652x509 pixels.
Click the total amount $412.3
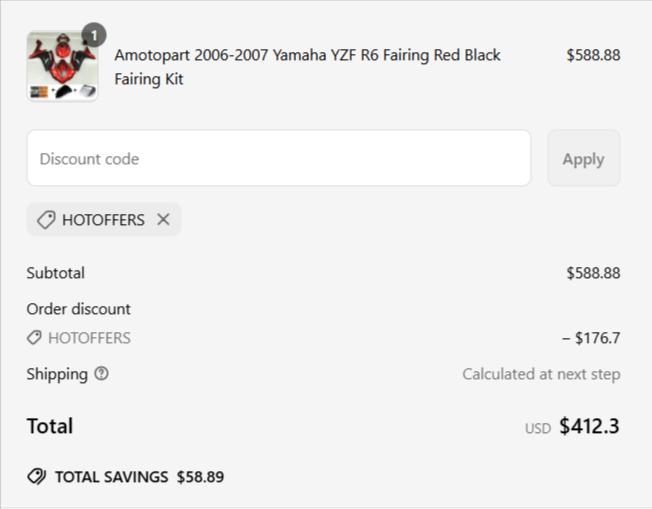pos(589,426)
